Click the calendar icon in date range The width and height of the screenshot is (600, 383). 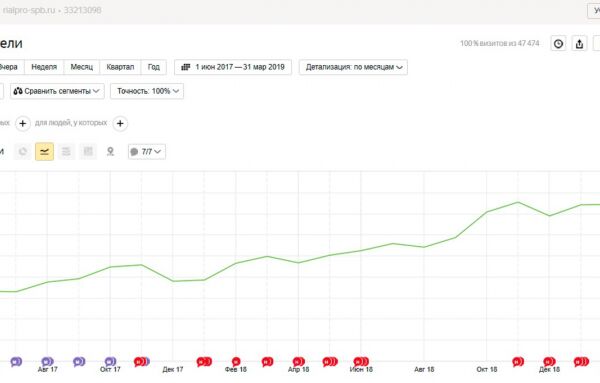186,67
